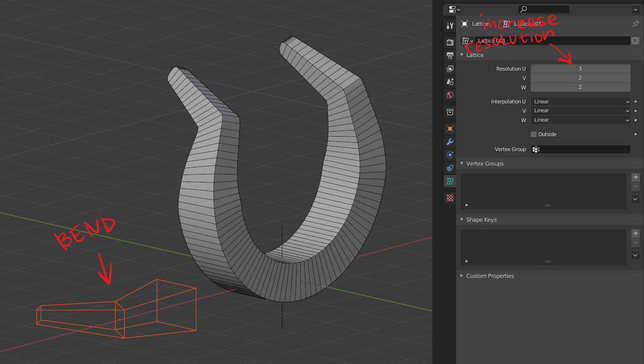Expand Shape Keys list filter options
This screenshot has width=644, height=364.
(x=467, y=261)
